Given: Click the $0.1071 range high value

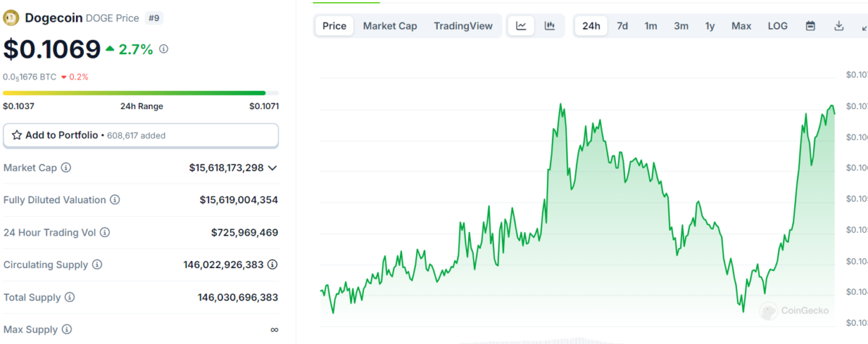Looking at the screenshot, I should [264, 106].
